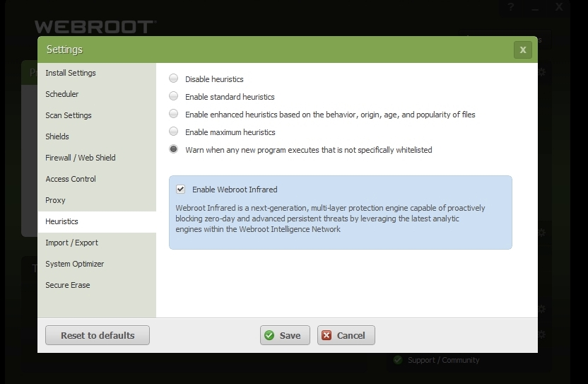This screenshot has width=588, height=384.
Task: Select warn when non-whitelisted program executes
Action: (174, 149)
